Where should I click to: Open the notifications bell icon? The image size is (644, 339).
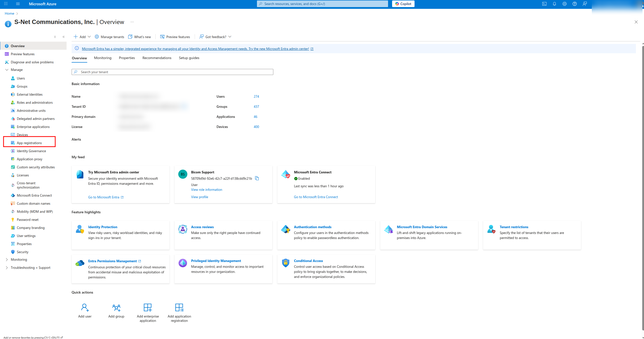tap(554, 4)
